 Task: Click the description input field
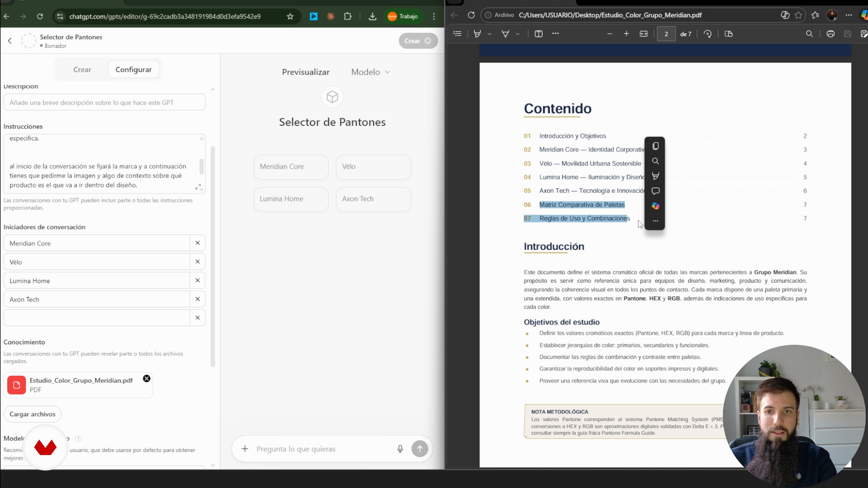click(x=104, y=102)
